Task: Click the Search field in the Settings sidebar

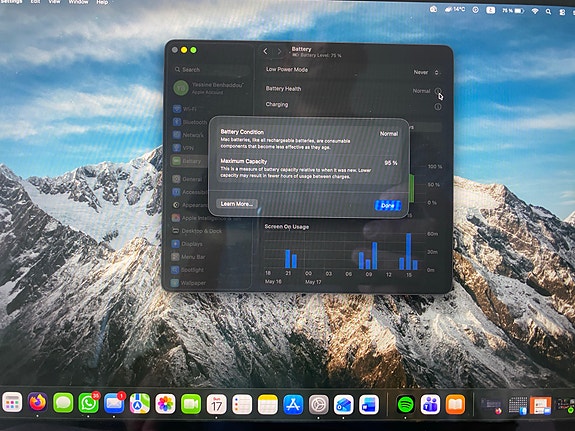Action: click(x=211, y=69)
